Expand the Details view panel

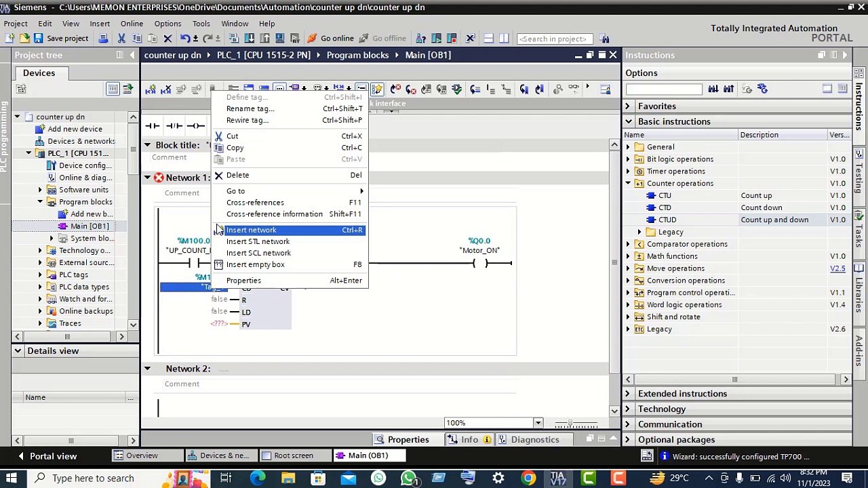(x=18, y=351)
